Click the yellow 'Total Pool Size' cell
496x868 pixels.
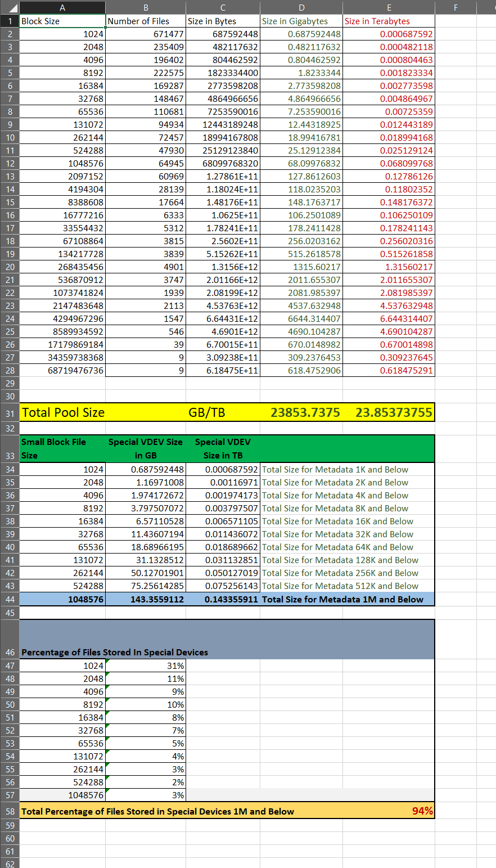click(63, 412)
